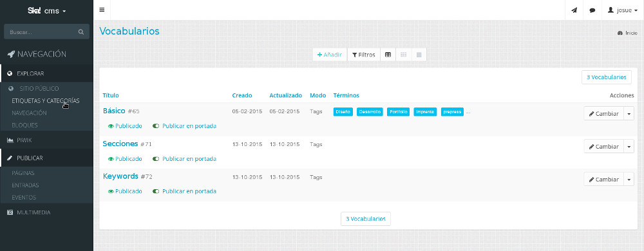
Task: Expand dropdown arrow next to Básico's Cambiar
Action: 629,114
